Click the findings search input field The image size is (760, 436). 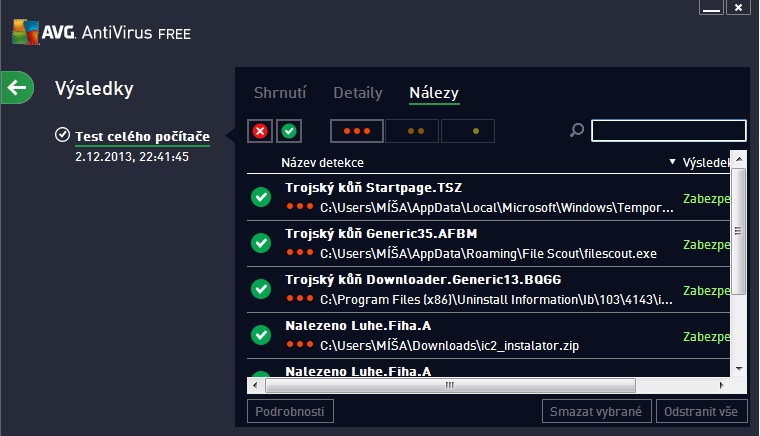tap(668, 131)
